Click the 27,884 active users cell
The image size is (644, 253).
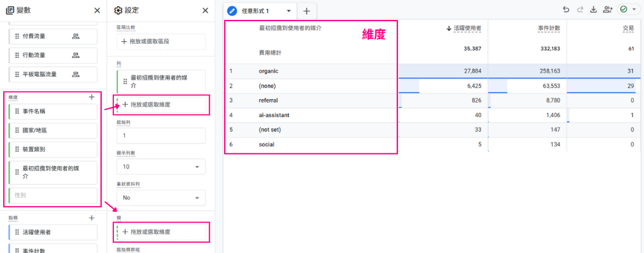(473, 71)
